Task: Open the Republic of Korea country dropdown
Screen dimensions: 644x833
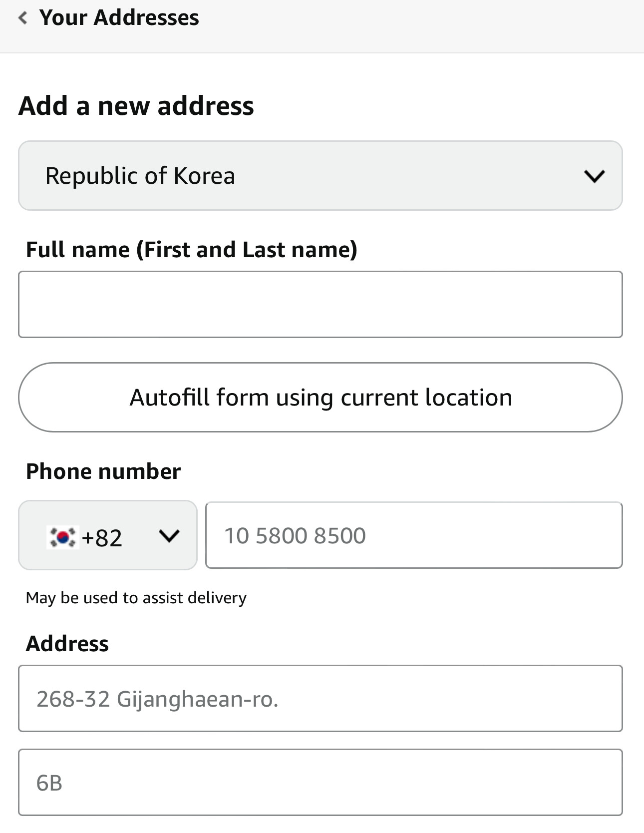Action: click(320, 176)
